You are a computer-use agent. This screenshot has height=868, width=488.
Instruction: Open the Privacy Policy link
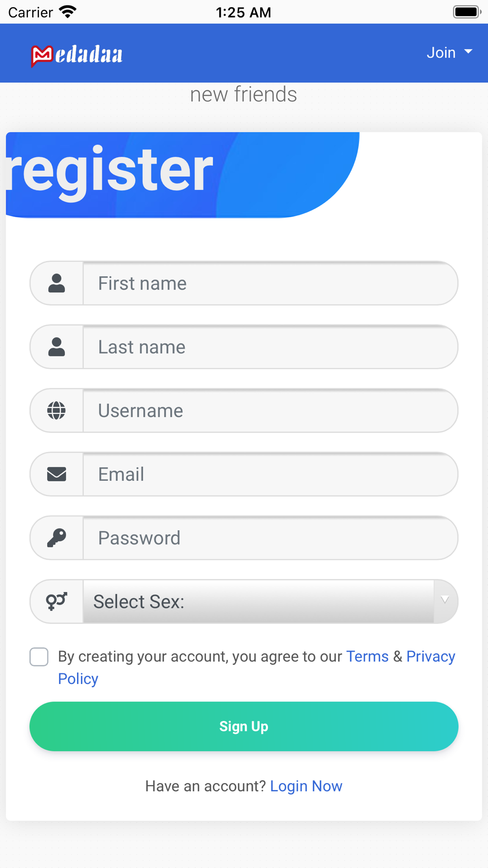coord(430,657)
